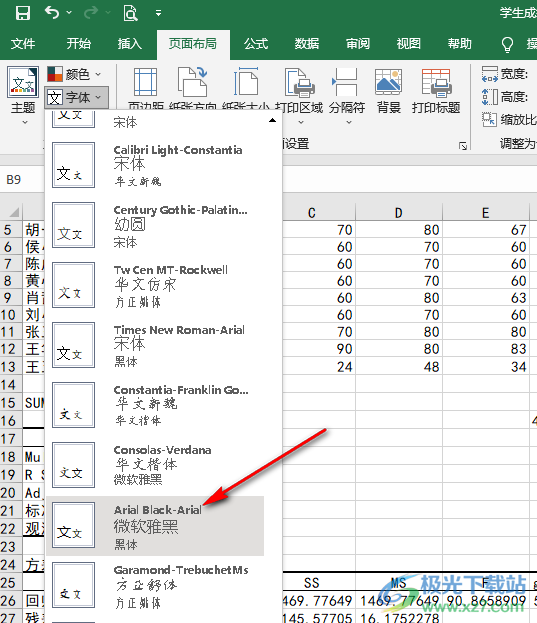Choose Calibri Light-Constantia font theme
Screen dimensions: 537x623
click(155, 165)
